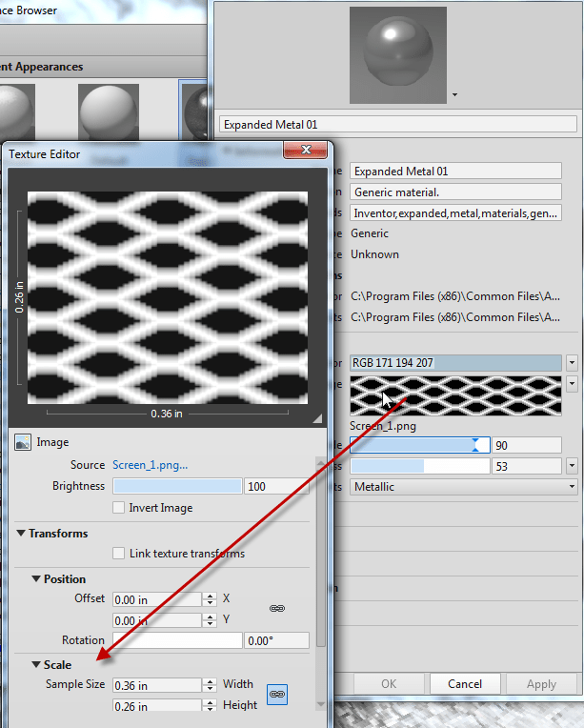This screenshot has height=728, width=584.
Task: Click the appearance preview sphere thumbnail
Action: click(398, 54)
